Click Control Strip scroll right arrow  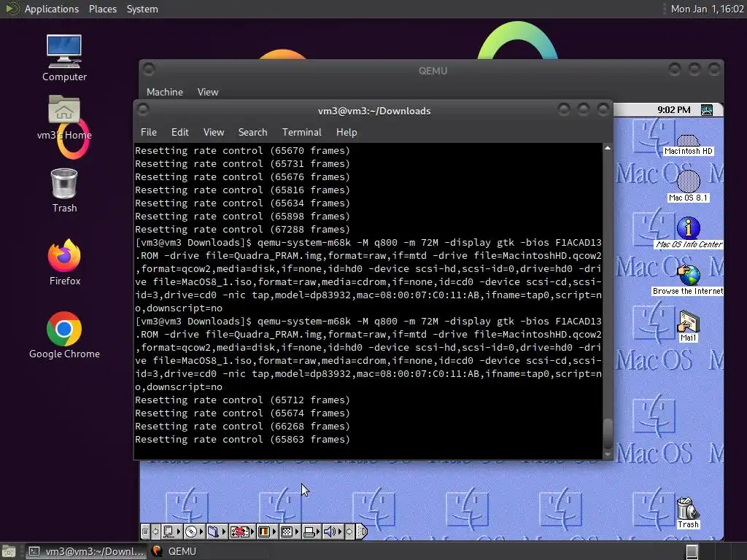click(349, 532)
